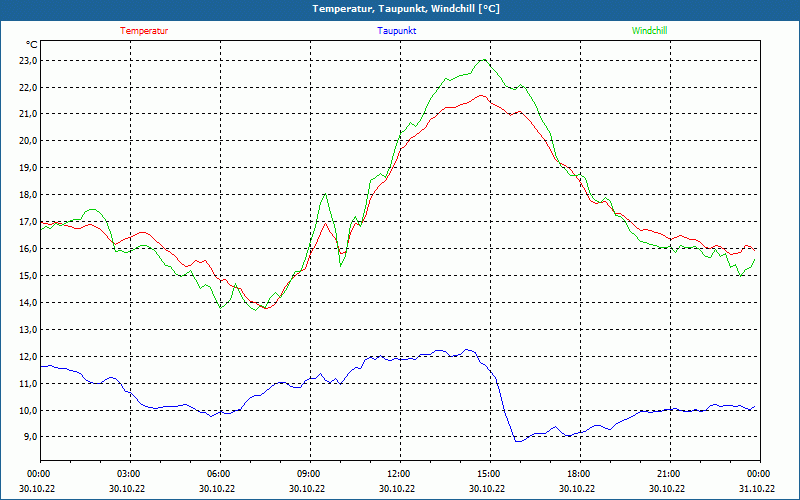Click the 19,0 y-axis value
800x500 pixels.
coord(29,168)
